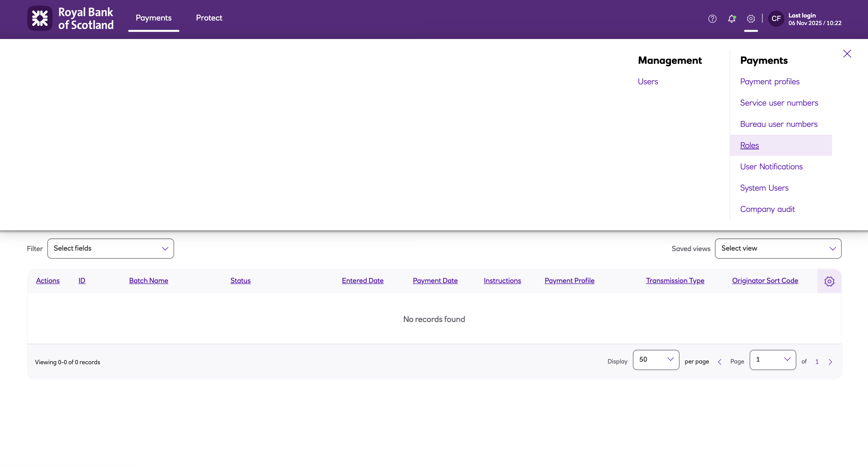Viewport: 868px width, 467px height.
Task: Change the display 50 per page dropdown
Action: (656, 360)
